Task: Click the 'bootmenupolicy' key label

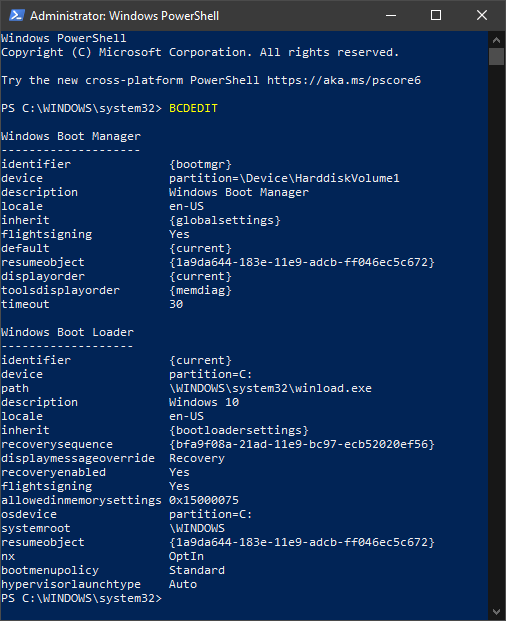Action: tap(50, 570)
